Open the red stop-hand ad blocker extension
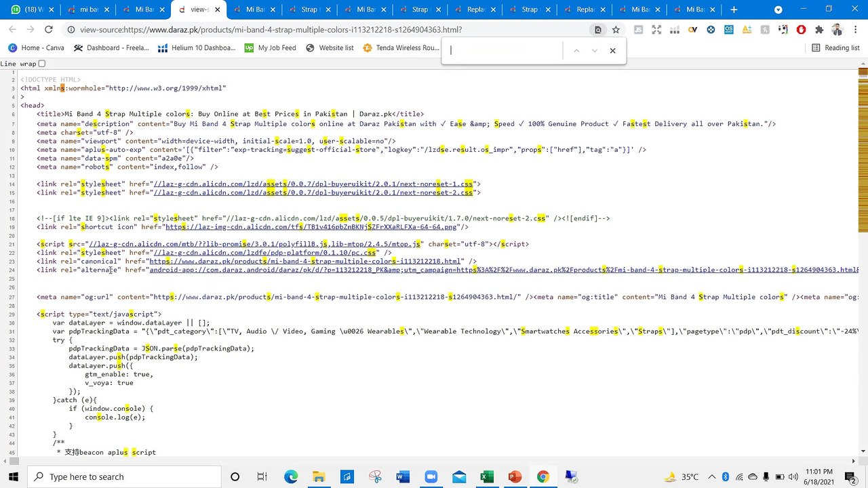The image size is (868, 488). point(801,30)
